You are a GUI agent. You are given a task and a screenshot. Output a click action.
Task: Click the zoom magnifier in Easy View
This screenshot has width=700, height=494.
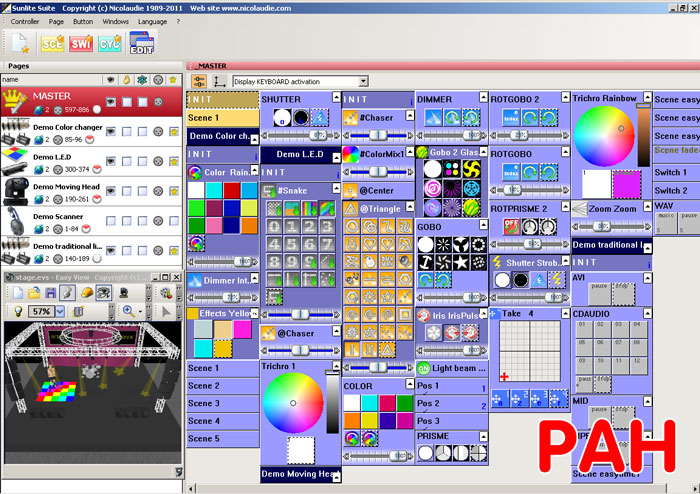129,311
